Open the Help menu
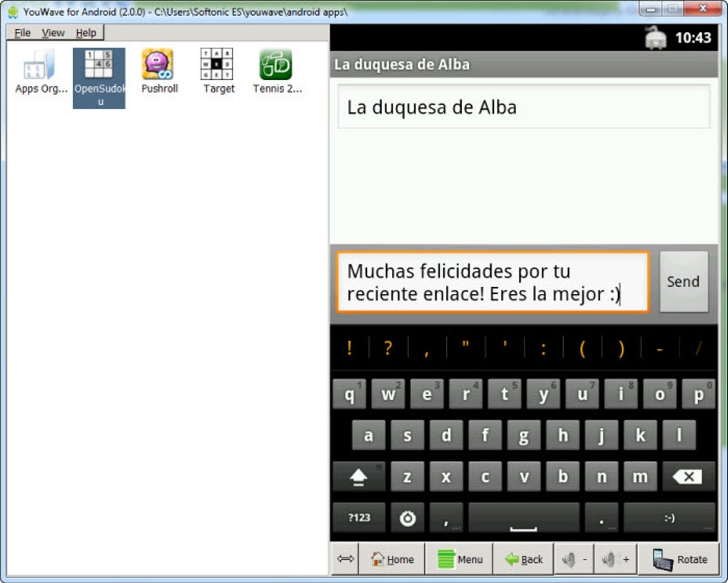Image resolution: width=728 pixels, height=583 pixels. (86, 33)
